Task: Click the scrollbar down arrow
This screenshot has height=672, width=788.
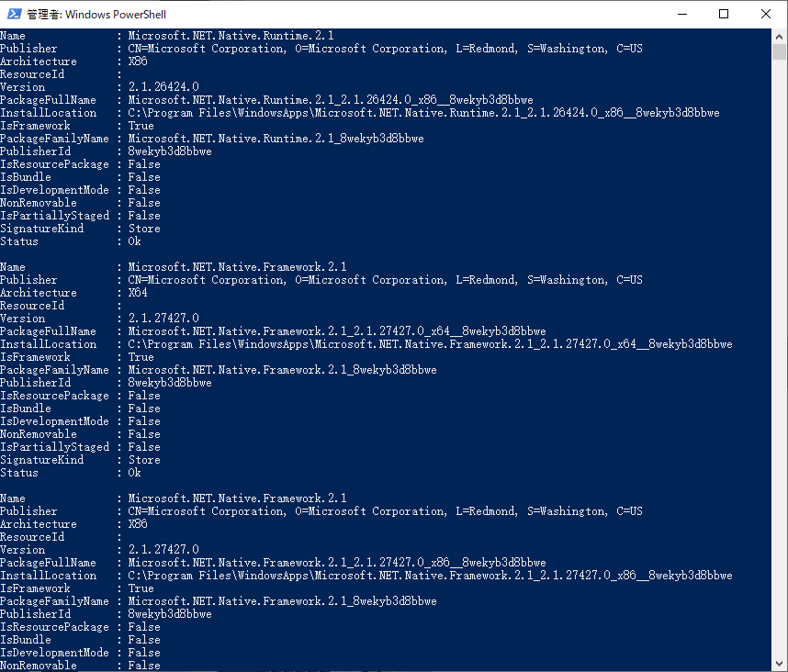Action: [779, 663]
